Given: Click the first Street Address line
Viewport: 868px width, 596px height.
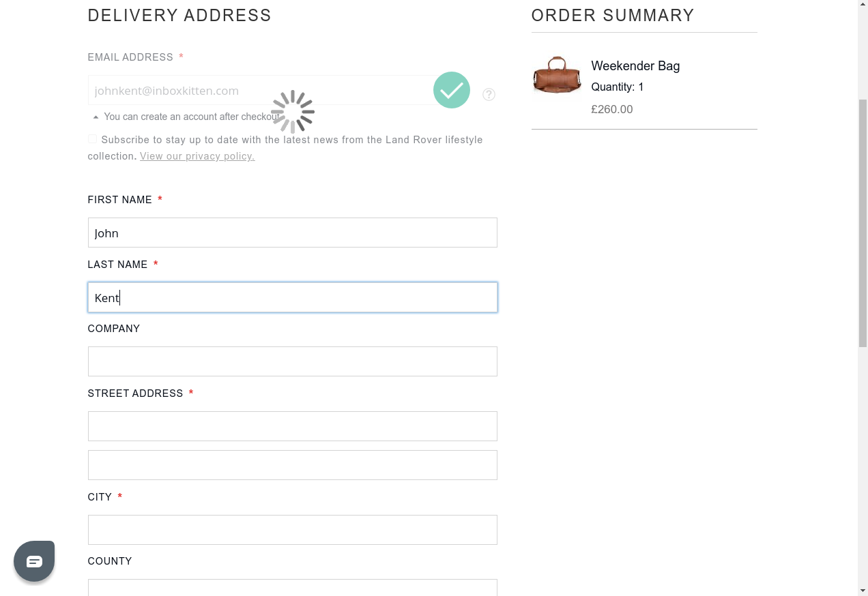Looking at the screenshot, I should (292, 426).
